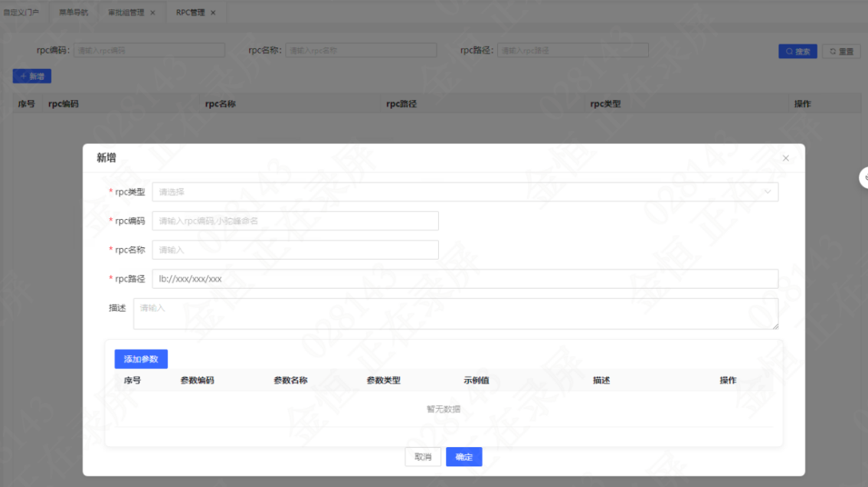The height and width of the screenshot is (487, 868).
Task: Focus the rpc名称 input in dialog
Action: point(295,250)
